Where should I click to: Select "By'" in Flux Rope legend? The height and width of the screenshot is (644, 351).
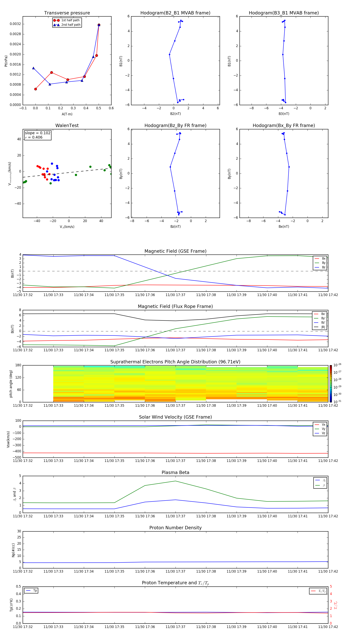(320, 318)
